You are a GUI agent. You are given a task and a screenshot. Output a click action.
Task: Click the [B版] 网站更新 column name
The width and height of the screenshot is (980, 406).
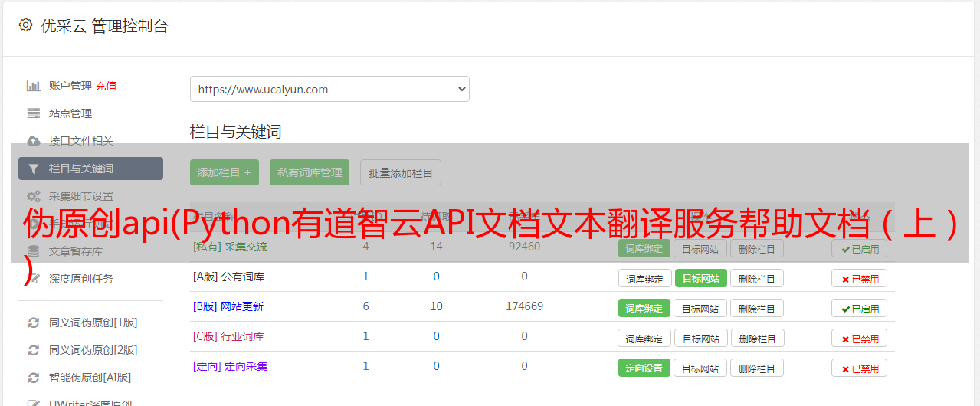228,306
